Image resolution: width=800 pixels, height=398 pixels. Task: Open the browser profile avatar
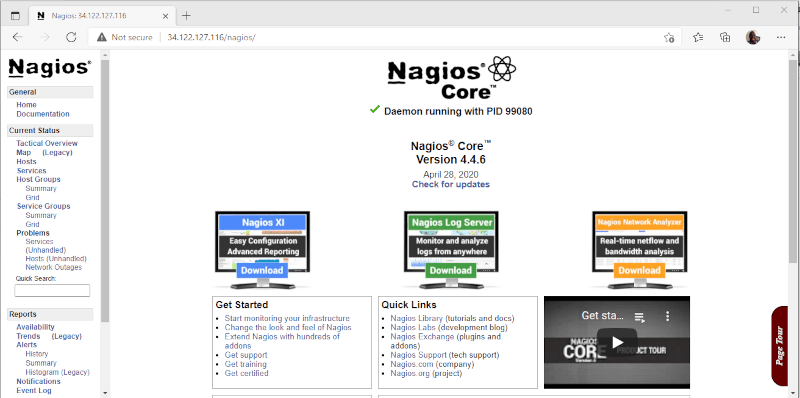pos(753,37)
